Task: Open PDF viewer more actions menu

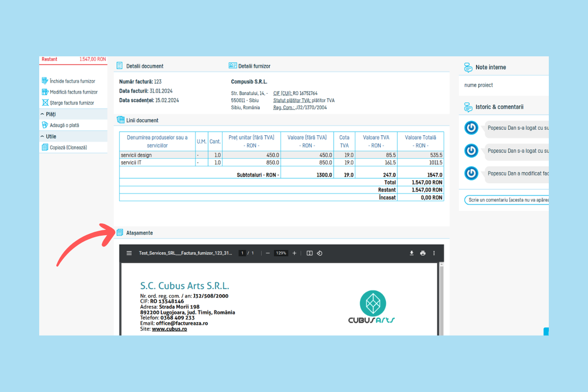Action: pyautogui.click(x=434, y=253)
